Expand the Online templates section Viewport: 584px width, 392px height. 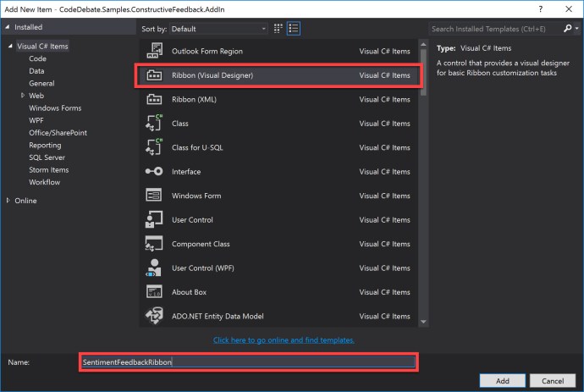pyautogui.click(x=9, y=201)
